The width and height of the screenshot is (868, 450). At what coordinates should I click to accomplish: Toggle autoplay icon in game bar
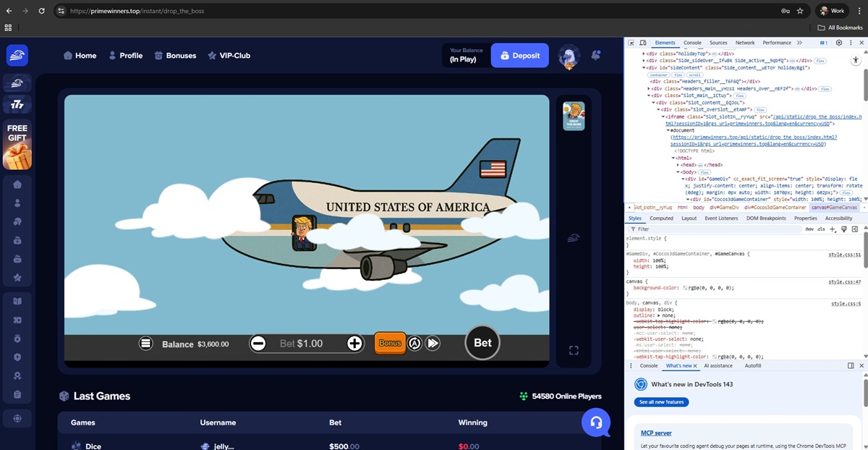coord(414,344)
